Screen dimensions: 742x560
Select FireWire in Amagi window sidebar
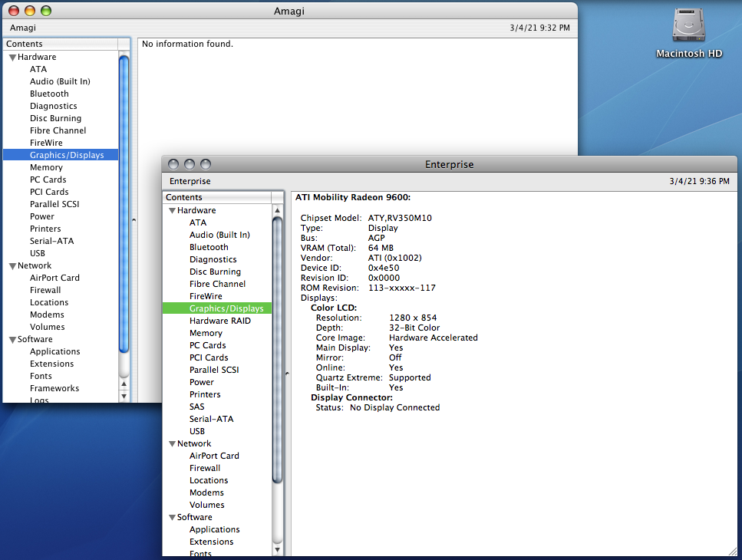[x=46, y=143]
